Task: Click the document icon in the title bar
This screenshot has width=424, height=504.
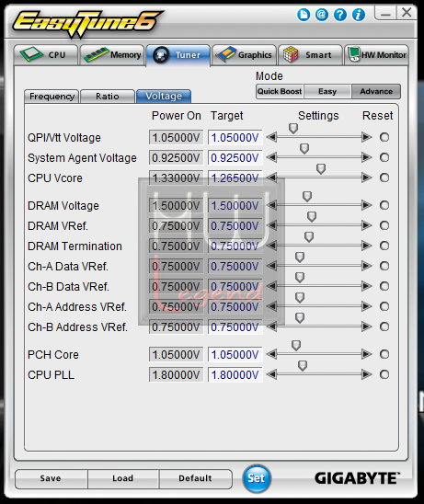Action: pyautogui.click(x=304, y=15)
